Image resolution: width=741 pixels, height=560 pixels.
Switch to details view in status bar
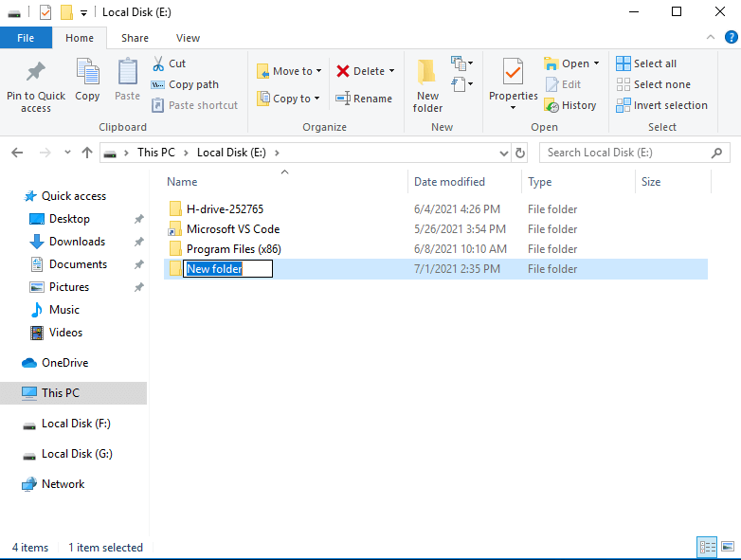pos(707,547)
